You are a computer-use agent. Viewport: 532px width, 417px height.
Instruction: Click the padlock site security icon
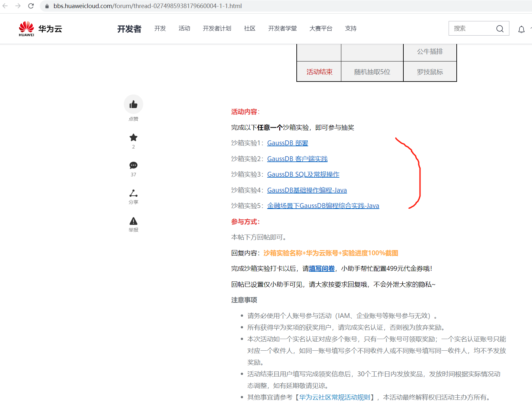coord(47,6)
